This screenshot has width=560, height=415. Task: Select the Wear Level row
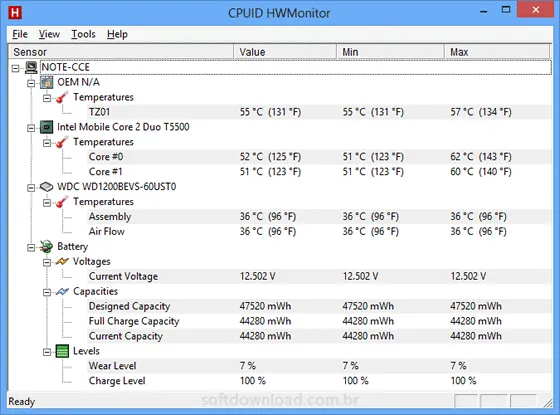click(319, 366)
